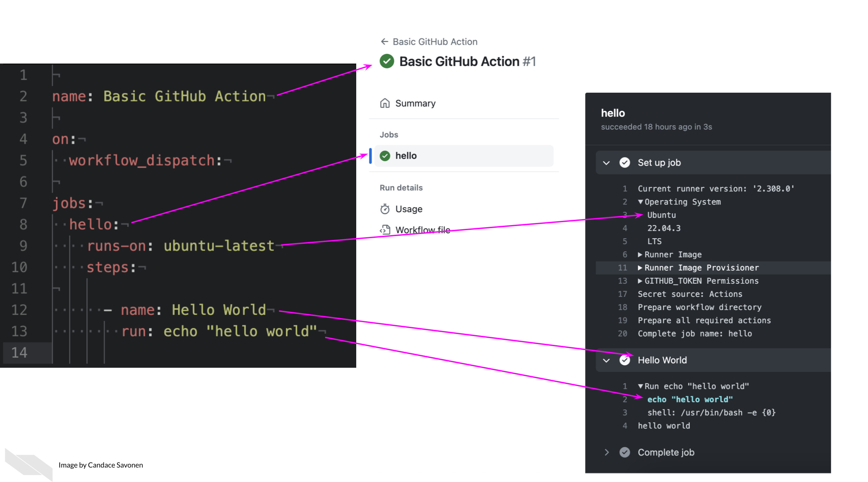Viewport: 868px width, 482px height.
Task: Click 'shell: /usr/bin/bash -e {0}' log line
Action: tap(711, 413)
